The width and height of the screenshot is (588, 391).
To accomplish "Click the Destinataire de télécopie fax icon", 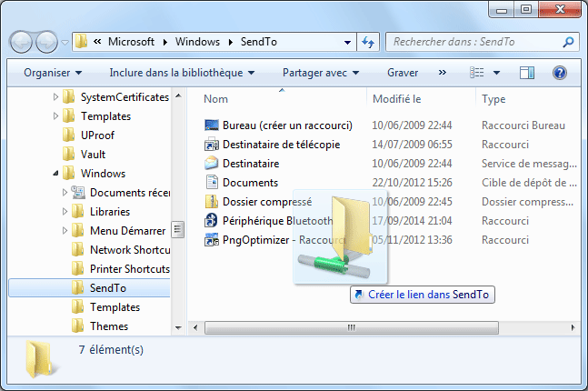I will [212, 144].
